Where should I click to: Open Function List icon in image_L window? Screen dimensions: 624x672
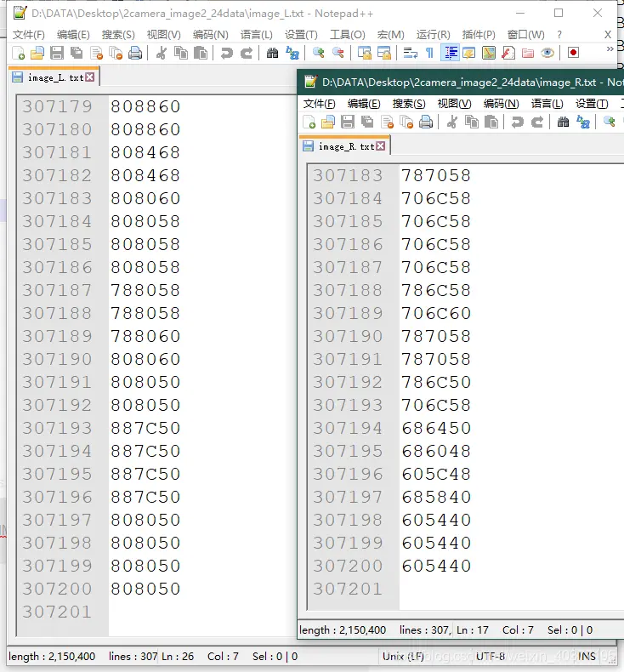(x=508, y=53)
